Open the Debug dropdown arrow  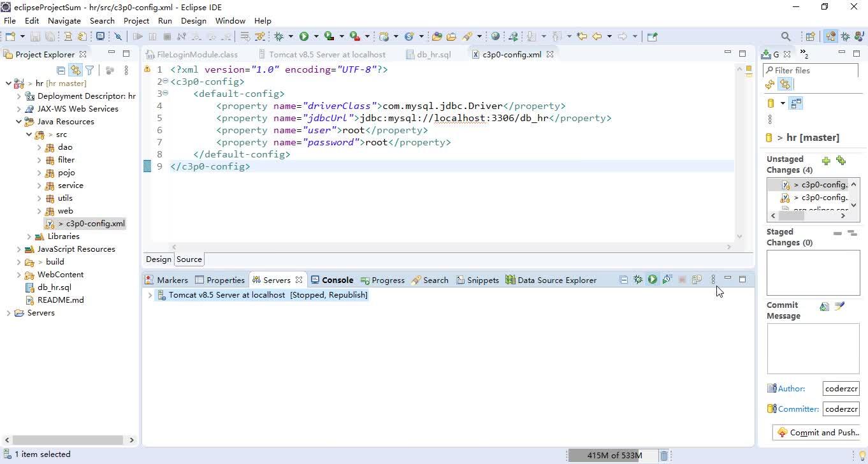point(291,36)
